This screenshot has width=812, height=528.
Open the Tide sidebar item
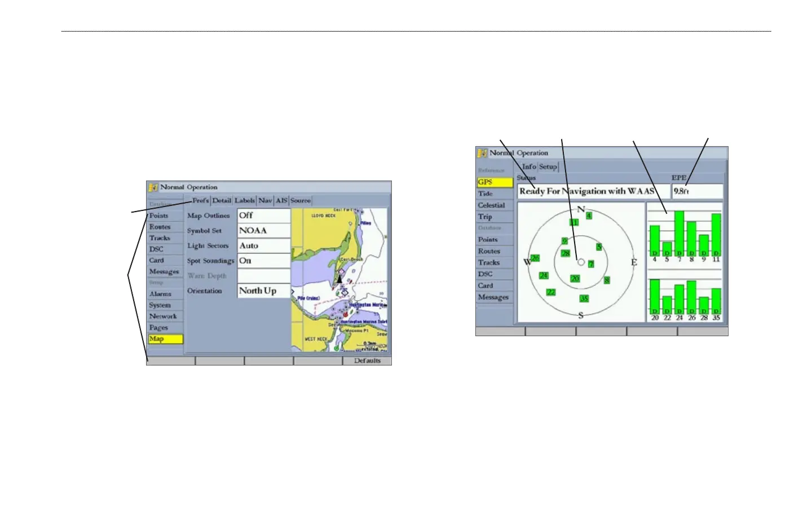(495, 193)
